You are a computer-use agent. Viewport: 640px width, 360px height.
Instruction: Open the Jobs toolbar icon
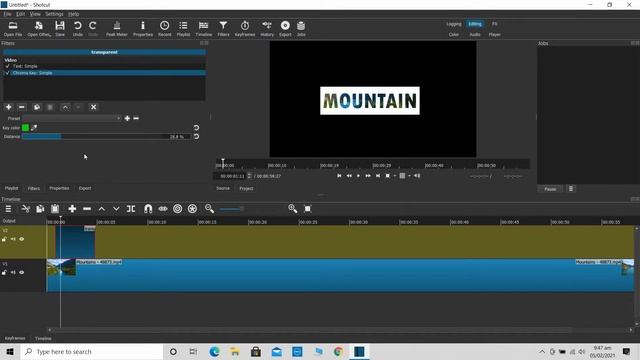pos(301,29)
